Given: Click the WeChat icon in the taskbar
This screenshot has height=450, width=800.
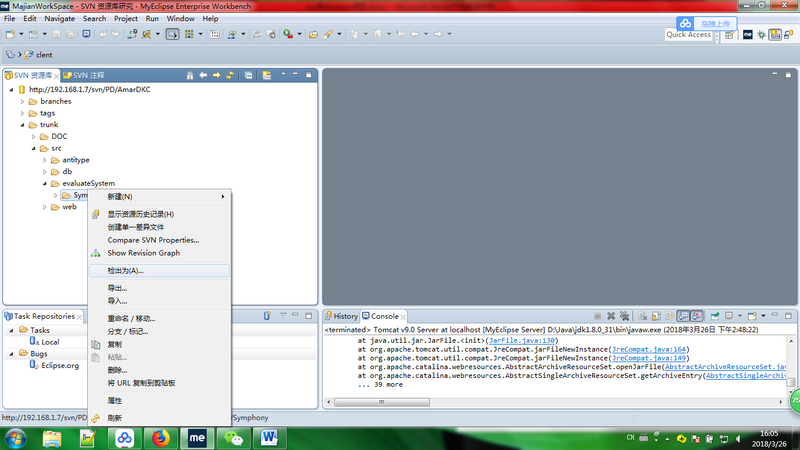Looking at the screenshot, I should click(x=233, y=438).
